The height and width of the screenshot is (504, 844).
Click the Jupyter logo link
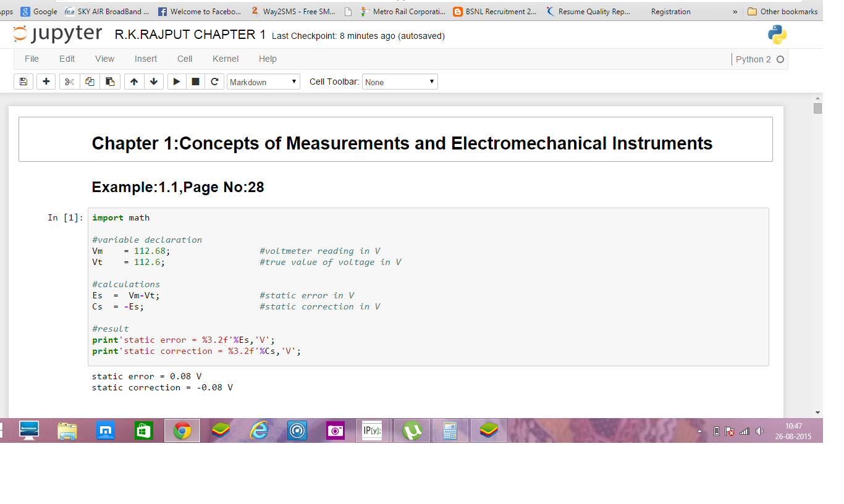tap(57, 35)
